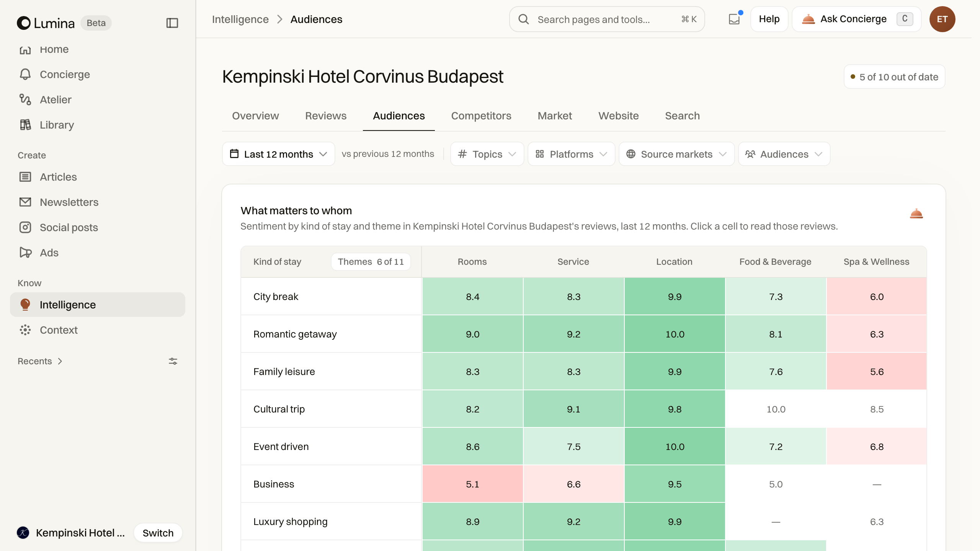Open inbox notifications icon
The height and width of the screenshot is (551, 980).
pos(734,19)
